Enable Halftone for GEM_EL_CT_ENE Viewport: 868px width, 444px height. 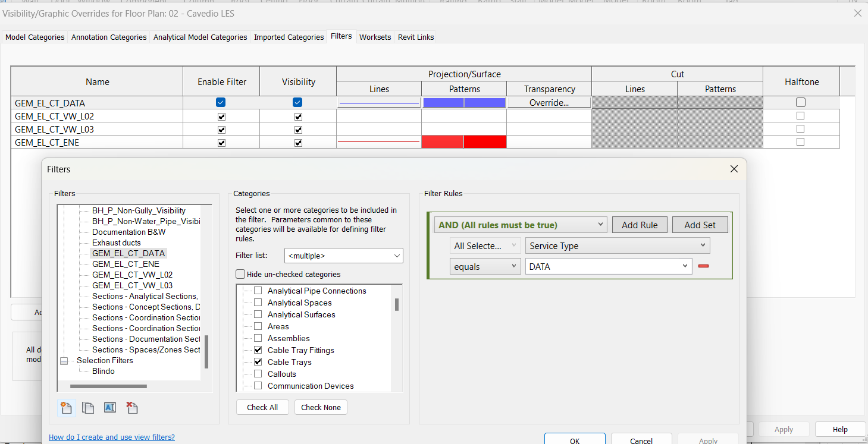point(800,142)
